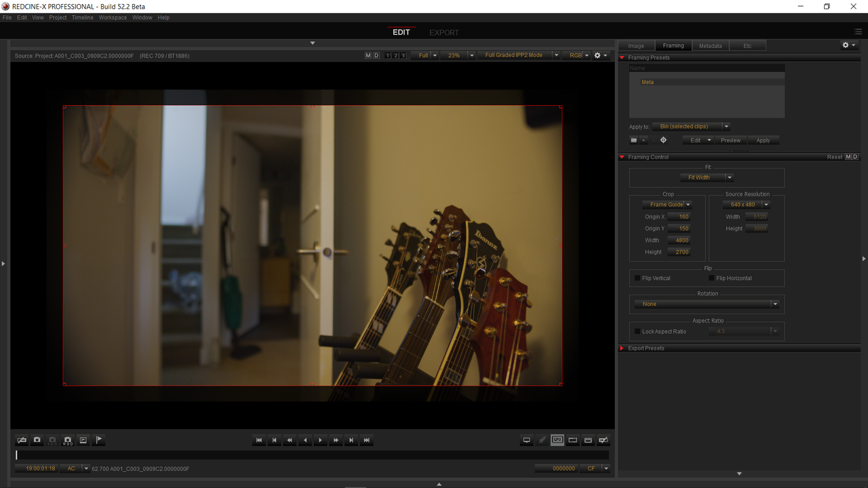Collapse the Framing Presets section
The image size is (868, 488).
pyautogui.click(x=622, y=58)
